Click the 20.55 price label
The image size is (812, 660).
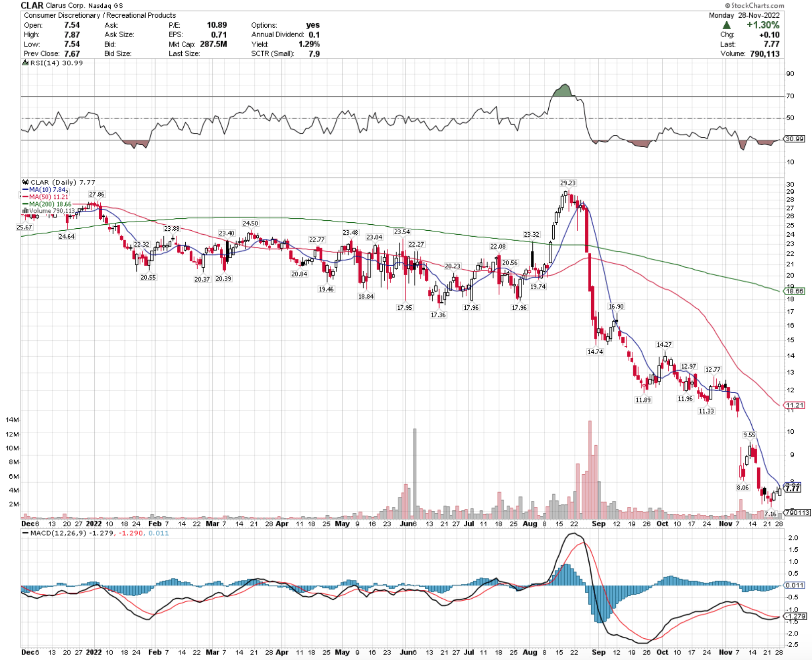(148, 277)
